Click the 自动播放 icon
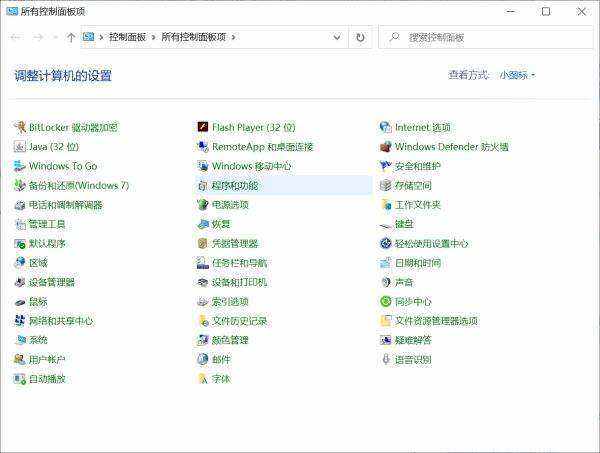This screenshot has width=600, height=453. click(20, 379)
